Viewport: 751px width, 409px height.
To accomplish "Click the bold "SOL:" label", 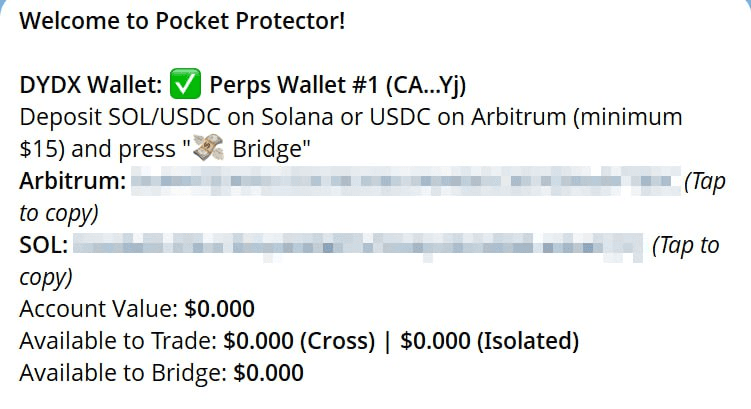I will (43, 246).
